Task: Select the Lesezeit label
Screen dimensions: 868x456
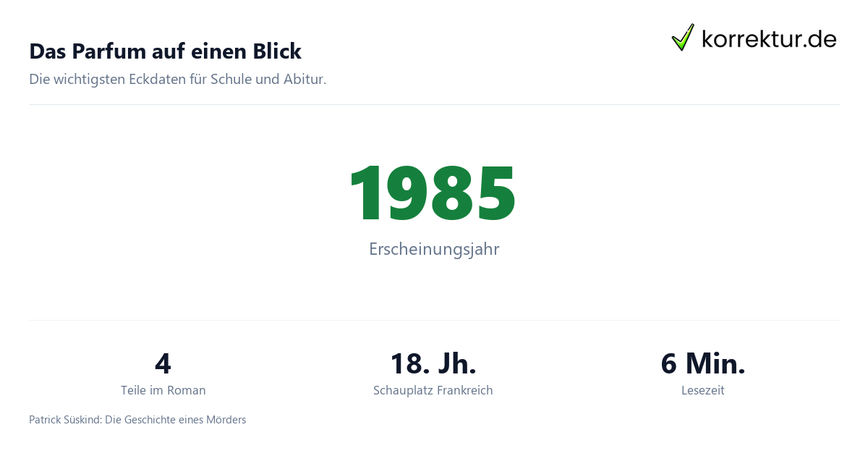Action: pyautogui.click(x=703, y=390)
